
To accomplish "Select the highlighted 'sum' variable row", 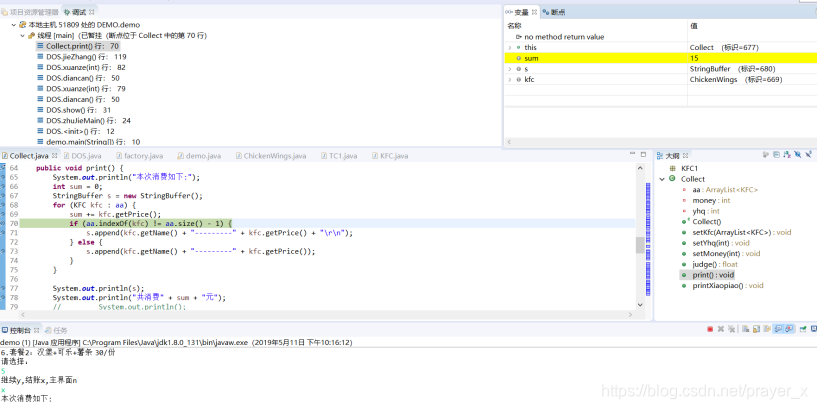I will 661,58.
